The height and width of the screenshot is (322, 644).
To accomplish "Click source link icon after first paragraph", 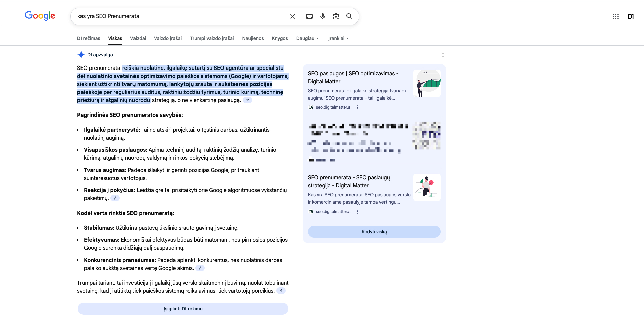I will [x=247, y=100].
